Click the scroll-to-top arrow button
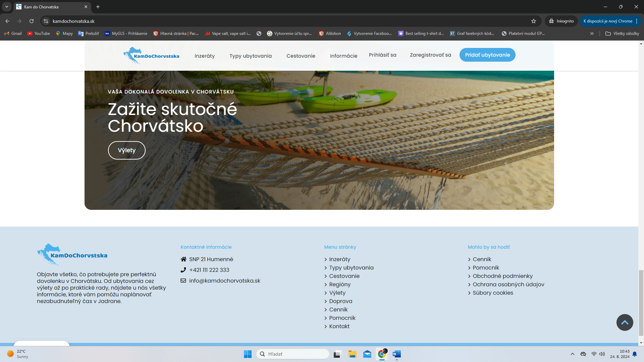Screen dimensions: 644x362 [x=625, y=322]
